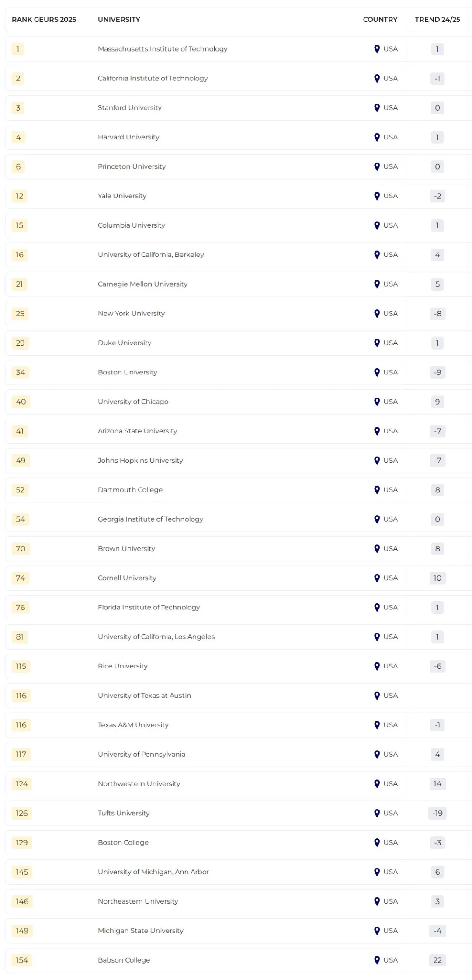This screenshot has height=980, width=472.
Task: Open the Georgia Institute of Technology link
Action: 150,519
